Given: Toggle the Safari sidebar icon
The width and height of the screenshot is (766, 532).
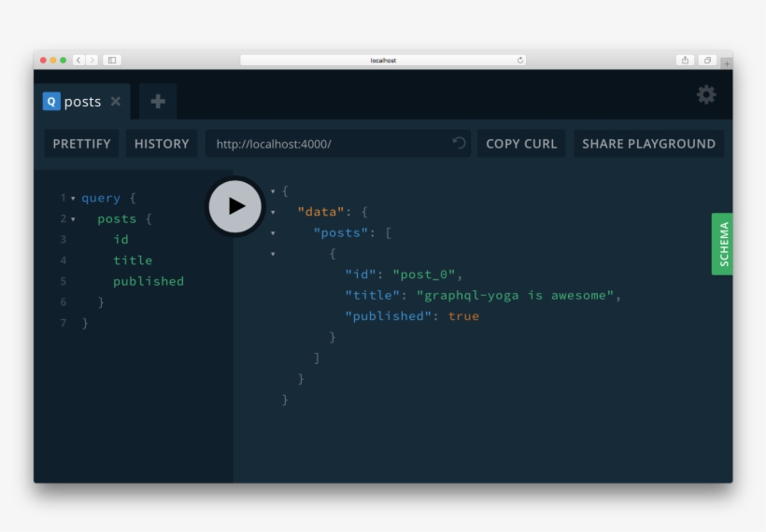Looking at the screenshot, I should click(x=112, y=60).
